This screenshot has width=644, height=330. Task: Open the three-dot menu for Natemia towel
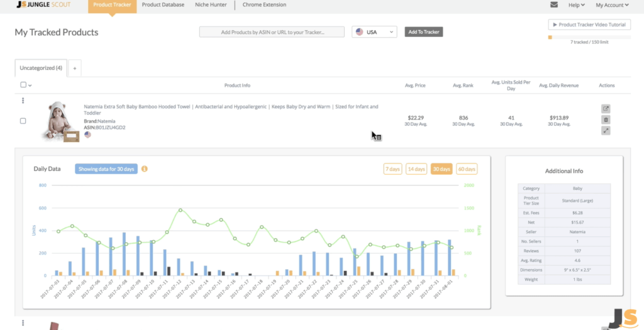(23, 101)
